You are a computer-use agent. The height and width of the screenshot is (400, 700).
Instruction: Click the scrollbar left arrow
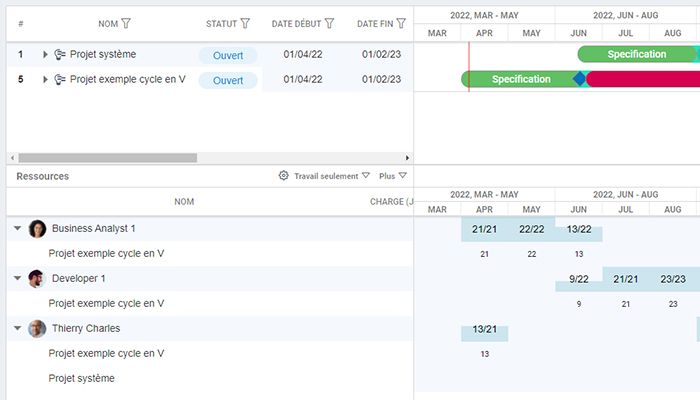[12, 158]
